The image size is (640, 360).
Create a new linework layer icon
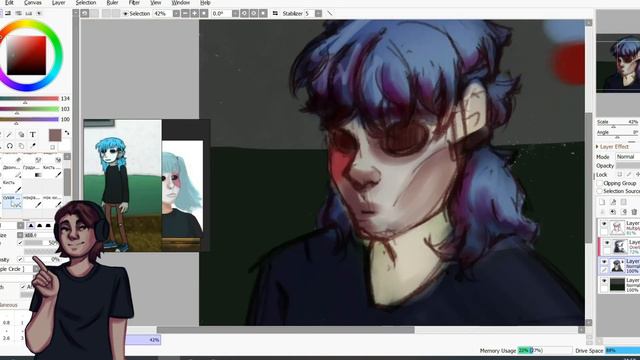point(613,202)
